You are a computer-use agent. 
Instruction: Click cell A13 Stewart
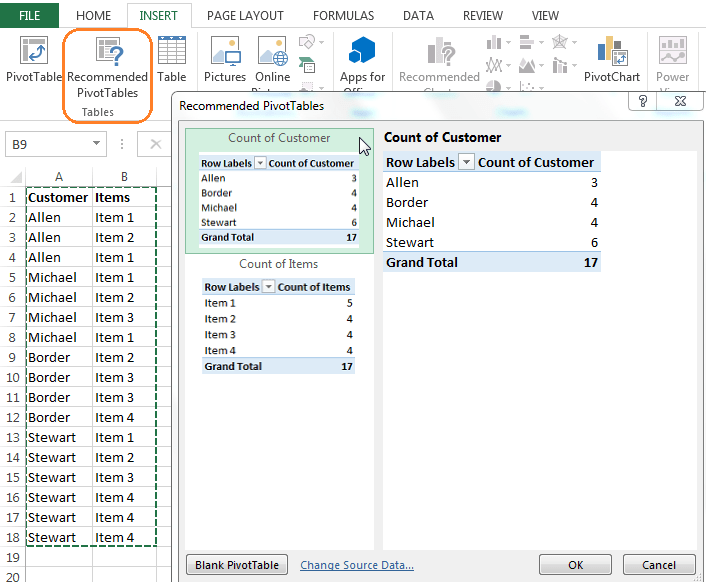tap(59, 438)
